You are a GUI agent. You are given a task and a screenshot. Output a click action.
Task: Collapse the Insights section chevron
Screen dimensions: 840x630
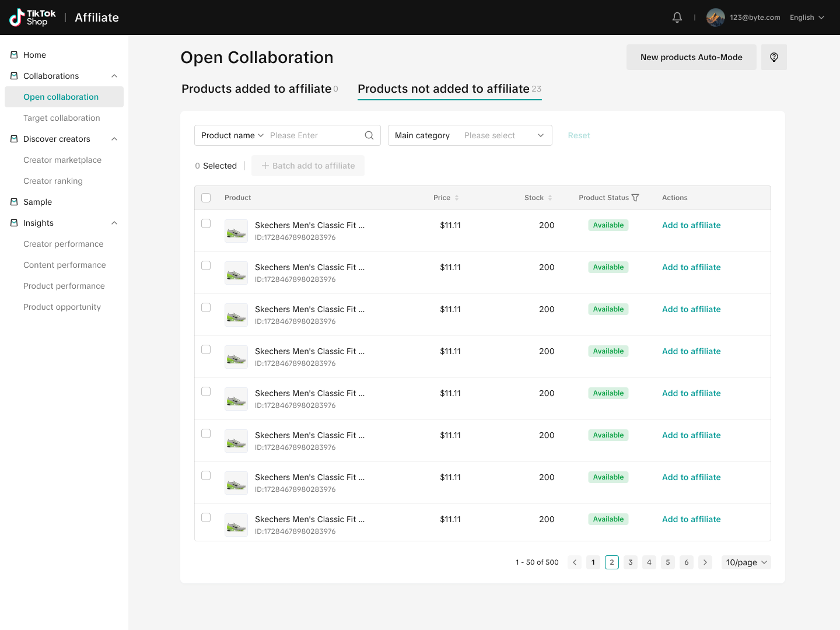point(114,223)
